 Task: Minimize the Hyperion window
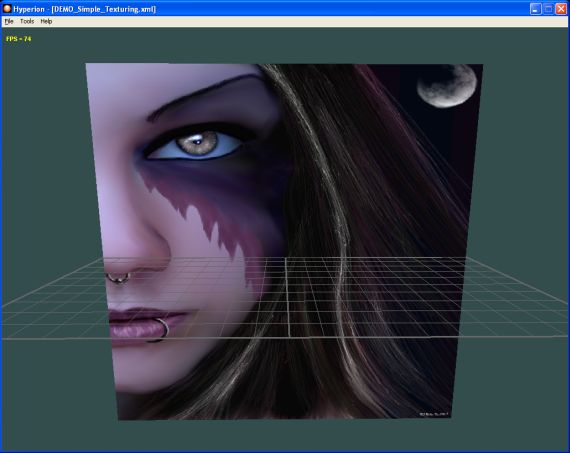[535, 9]
